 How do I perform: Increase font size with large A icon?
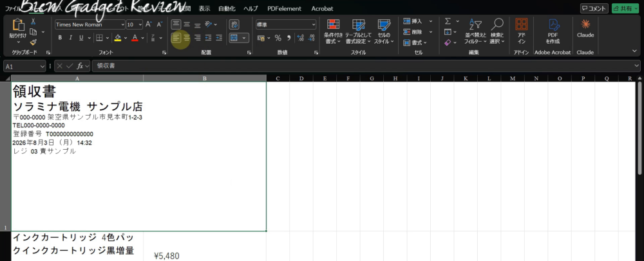point(149,24)
